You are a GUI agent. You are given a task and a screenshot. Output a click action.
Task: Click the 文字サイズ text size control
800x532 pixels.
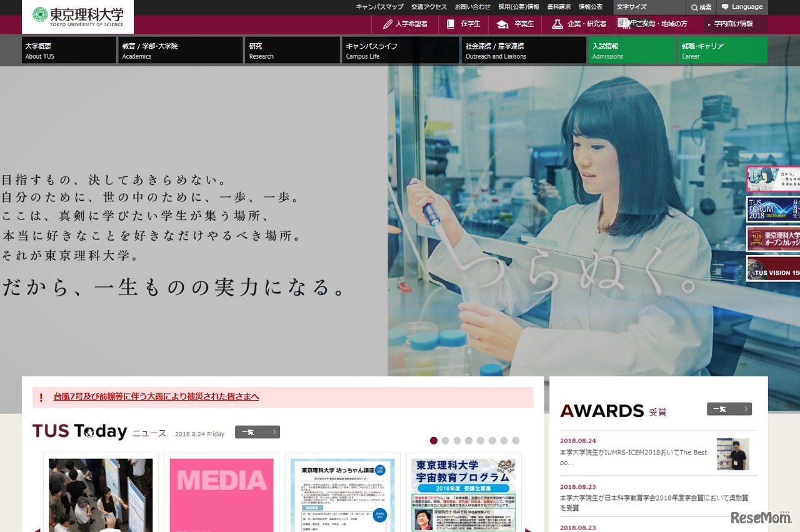pyautogui.click(x=649, y=8)
